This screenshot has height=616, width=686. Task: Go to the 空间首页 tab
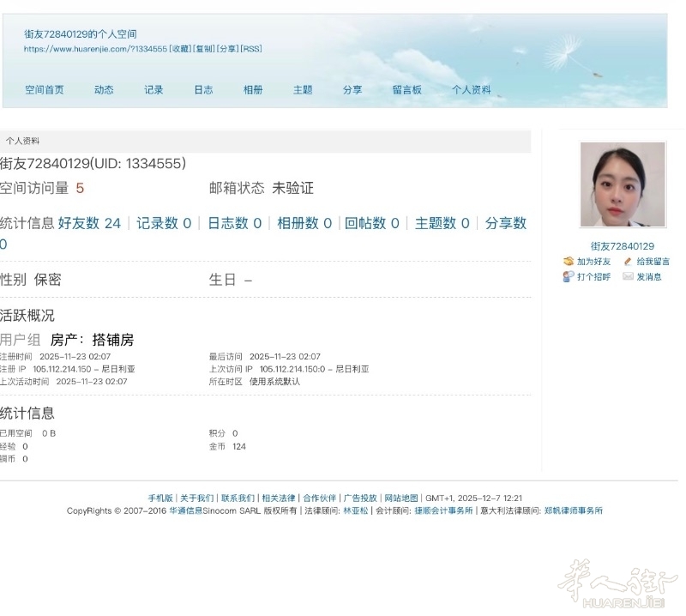(44, 89)
